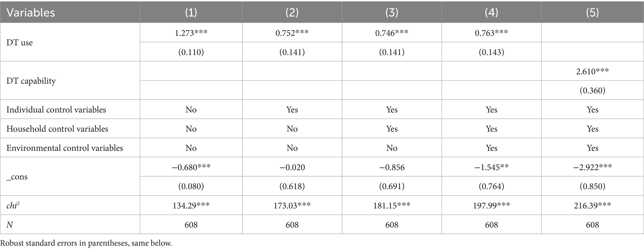
Task: Click Environmental control variables row label
Action: point(65,148)
